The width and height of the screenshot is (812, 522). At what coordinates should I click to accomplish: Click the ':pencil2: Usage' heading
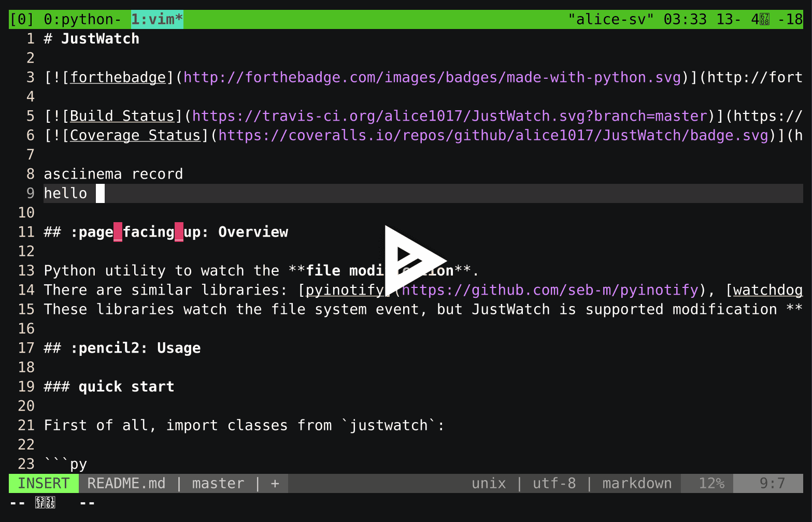[x=122, y=348]
